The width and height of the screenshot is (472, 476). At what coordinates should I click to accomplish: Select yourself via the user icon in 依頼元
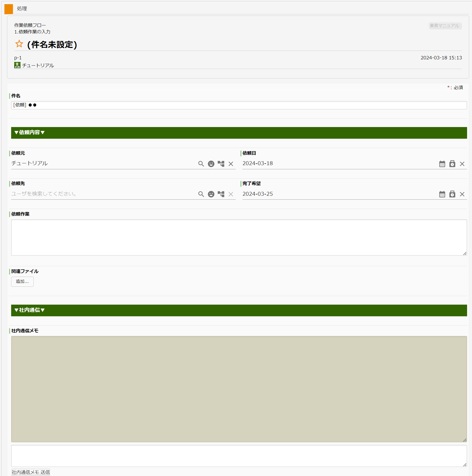pos(211,164)
